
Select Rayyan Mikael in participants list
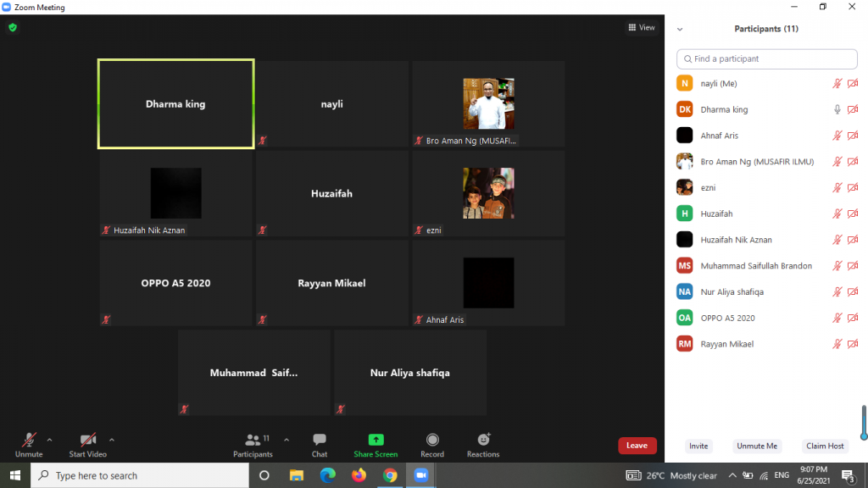pyautogui.click(x=726, y=344)
